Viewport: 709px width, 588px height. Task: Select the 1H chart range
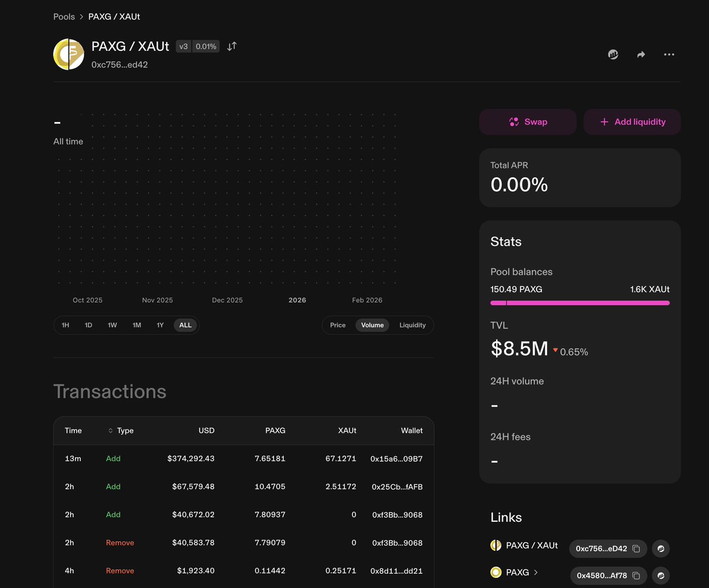pos(66,325)
